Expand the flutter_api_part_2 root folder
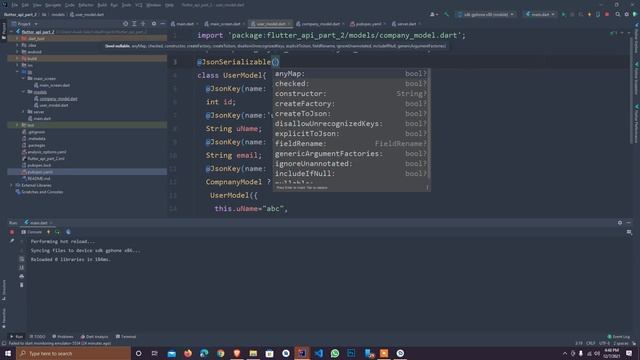 point(12,31)
